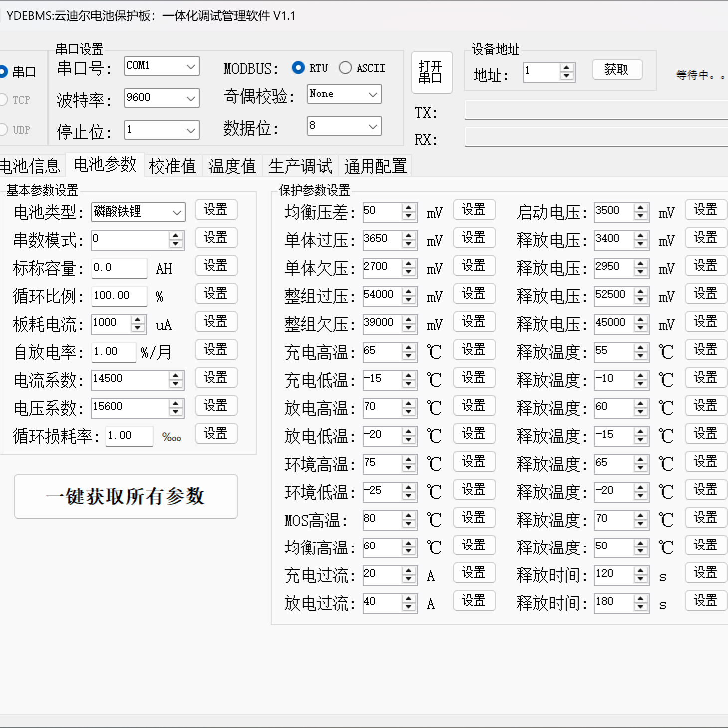The width and height of the screenshot is (728, 728).
Task: Open the 温度值 tab
Action: [x=232, y=166]
